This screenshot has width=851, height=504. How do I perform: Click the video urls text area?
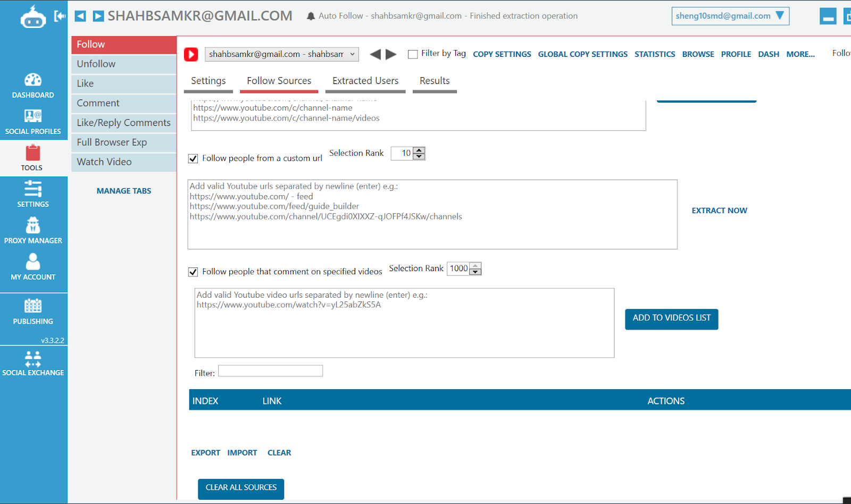[405, 323]
